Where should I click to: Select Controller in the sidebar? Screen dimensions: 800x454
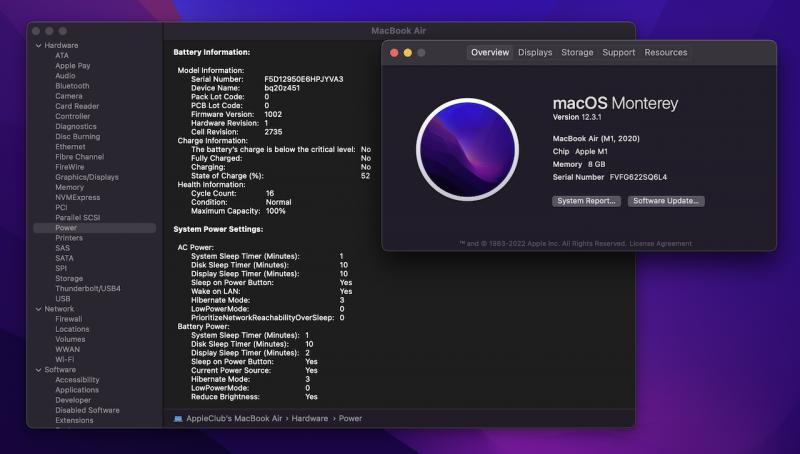pos(72,116)
